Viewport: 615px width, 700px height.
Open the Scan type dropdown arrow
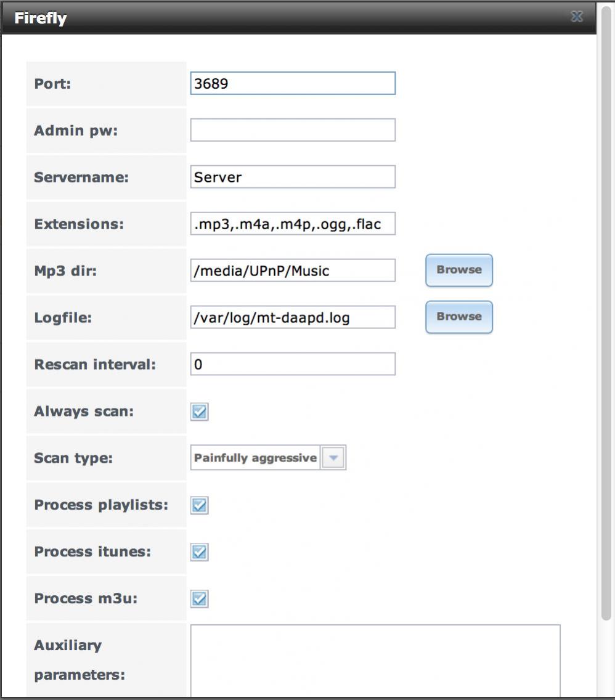333,458
